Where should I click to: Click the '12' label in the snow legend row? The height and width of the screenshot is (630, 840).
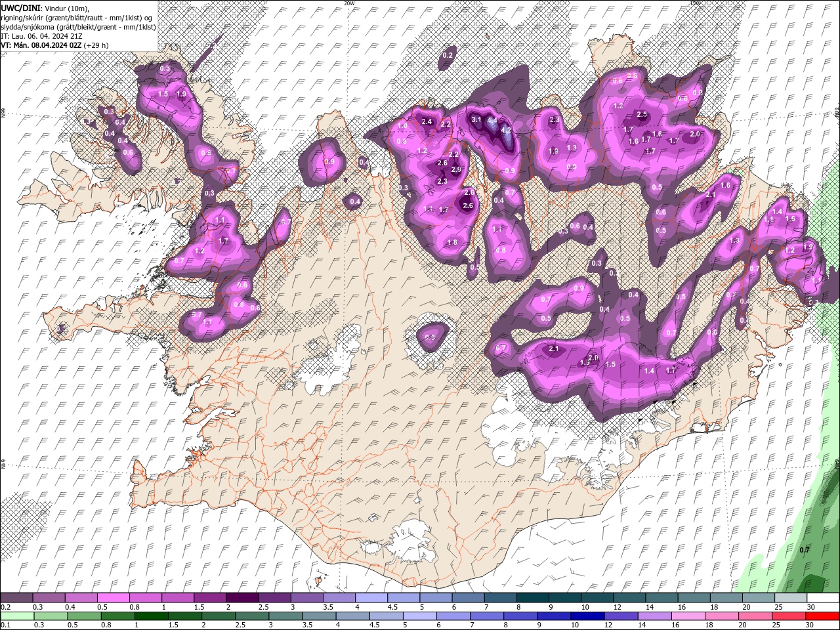click(618, 607)
